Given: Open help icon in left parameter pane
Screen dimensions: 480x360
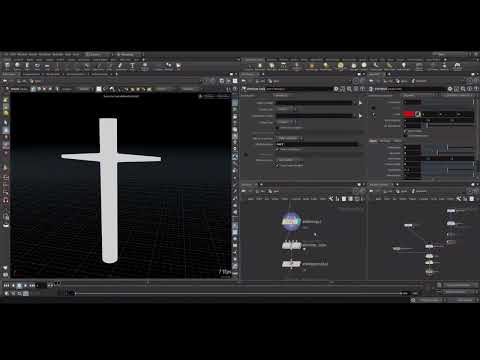Looking at the screenshot, I should point(362,89).
